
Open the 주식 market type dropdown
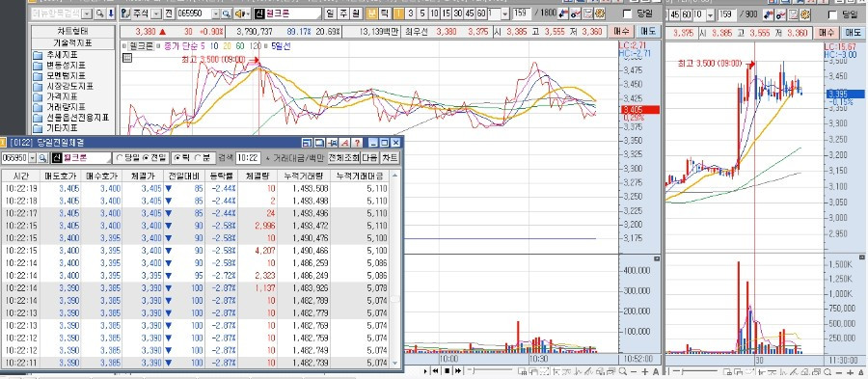coord(156,14)
